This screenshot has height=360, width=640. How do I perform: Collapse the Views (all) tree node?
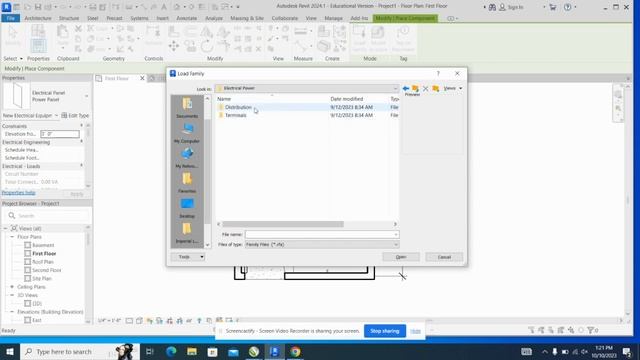(x=5, y=229)
